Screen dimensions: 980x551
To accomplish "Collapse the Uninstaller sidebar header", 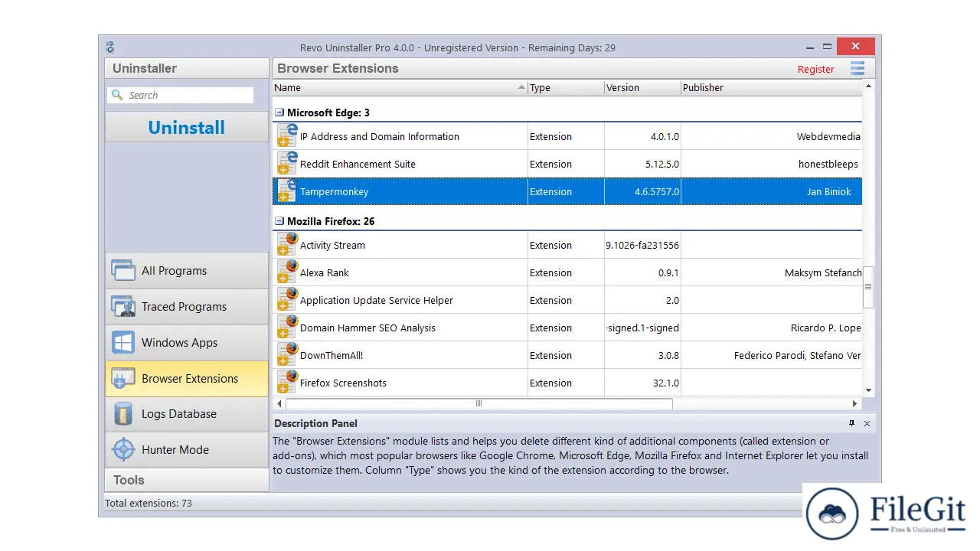I will [187, 68].
